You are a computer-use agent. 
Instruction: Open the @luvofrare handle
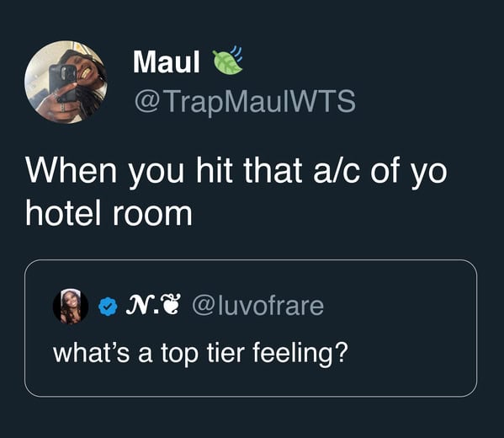point(258,306)
